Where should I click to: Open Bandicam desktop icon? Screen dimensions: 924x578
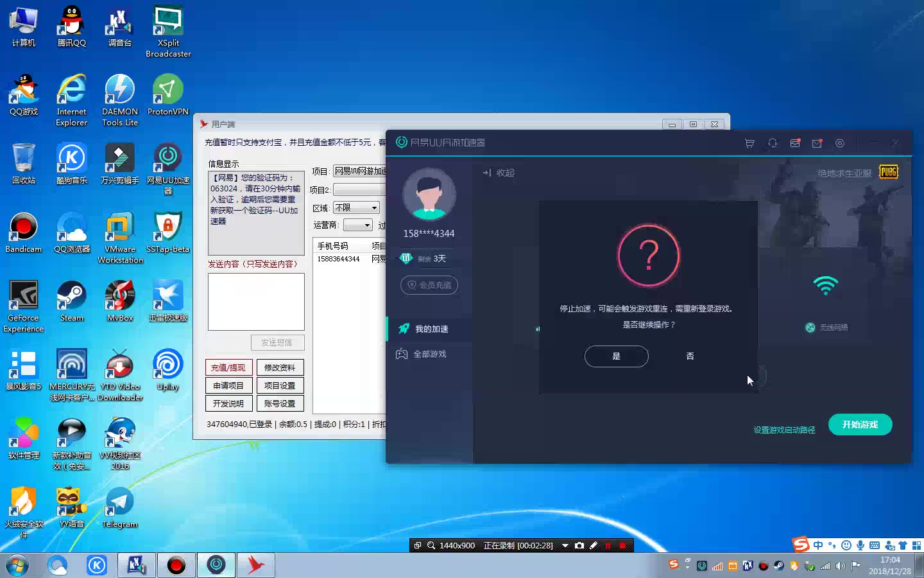click(x=24, y=232)
